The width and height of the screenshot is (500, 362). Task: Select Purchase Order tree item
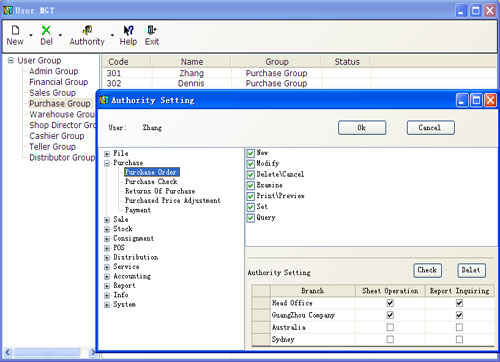(152, 172)
